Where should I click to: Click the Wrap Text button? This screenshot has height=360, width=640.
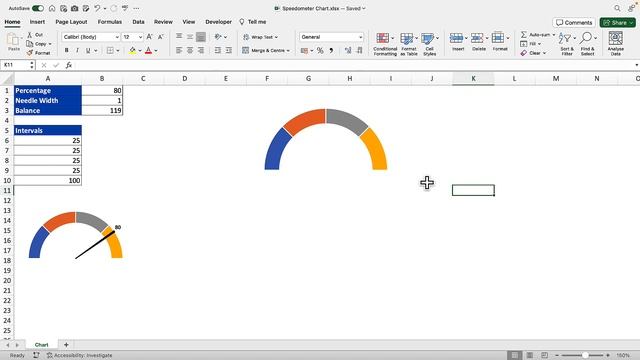pyautogui.click(x=260, y=37)
